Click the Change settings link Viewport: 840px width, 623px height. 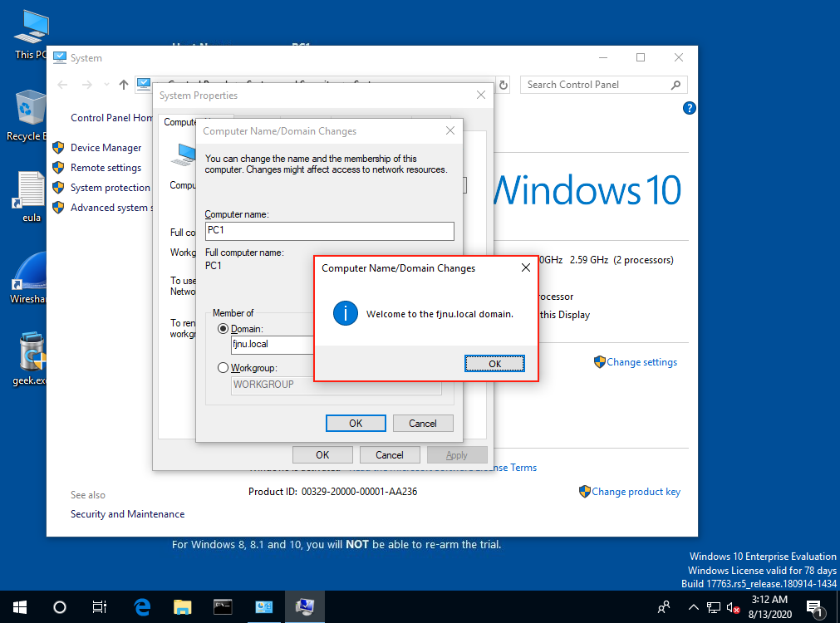pos(641,362)
